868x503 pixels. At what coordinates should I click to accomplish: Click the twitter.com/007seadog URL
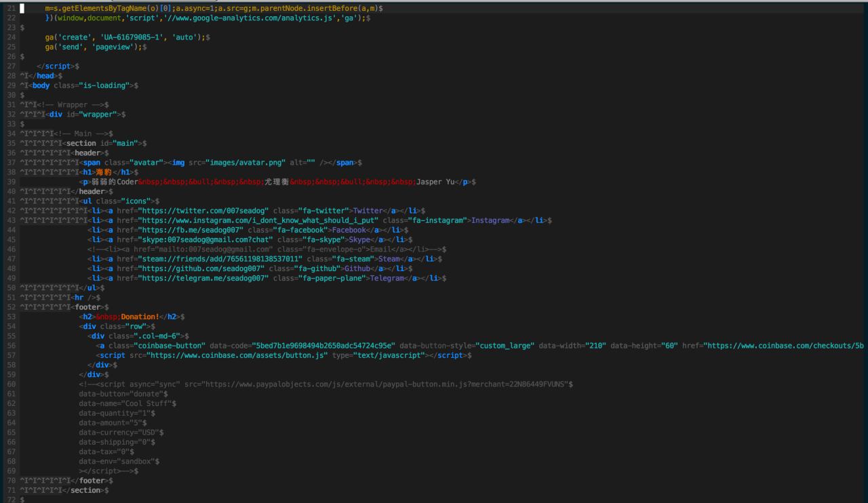203,211
